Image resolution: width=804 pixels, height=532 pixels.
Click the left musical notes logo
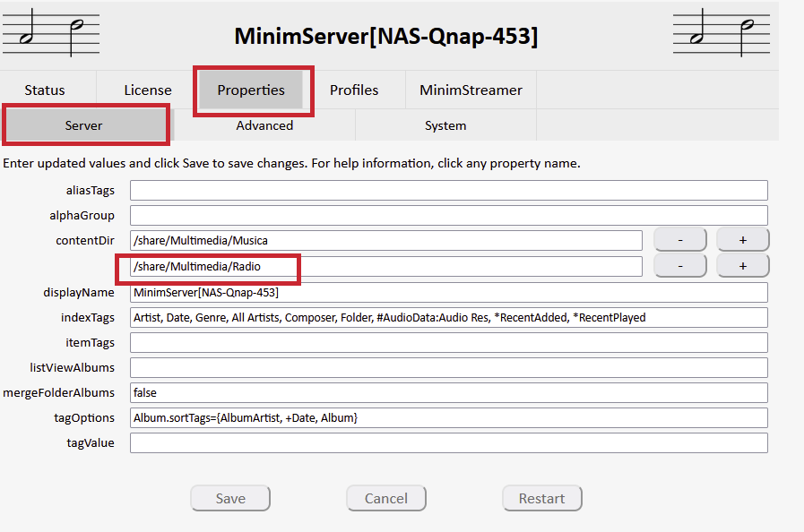pyautogui.click(x=51, y=33)
